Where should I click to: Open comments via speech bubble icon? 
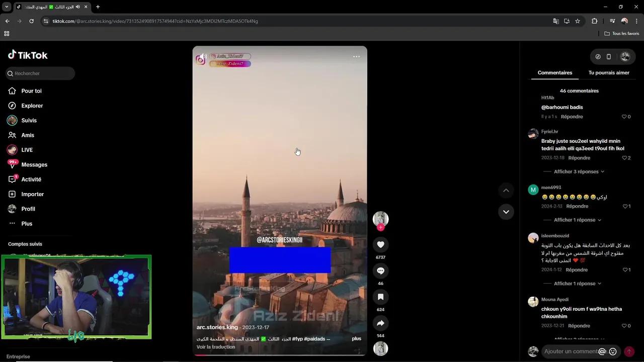(380, 270)
